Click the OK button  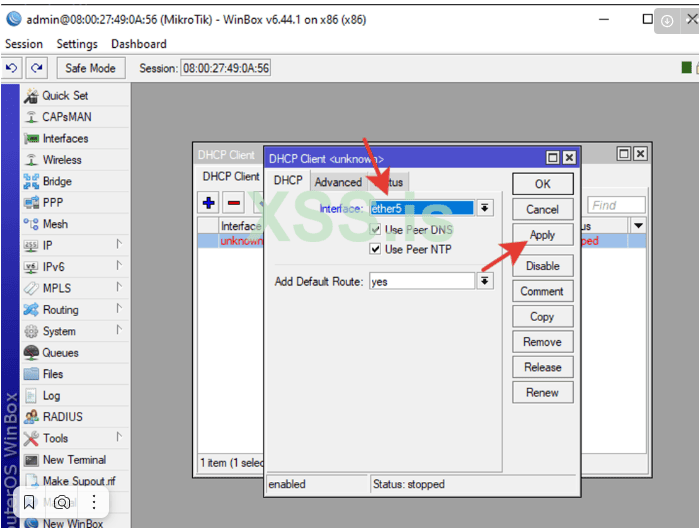pos(543,184)
